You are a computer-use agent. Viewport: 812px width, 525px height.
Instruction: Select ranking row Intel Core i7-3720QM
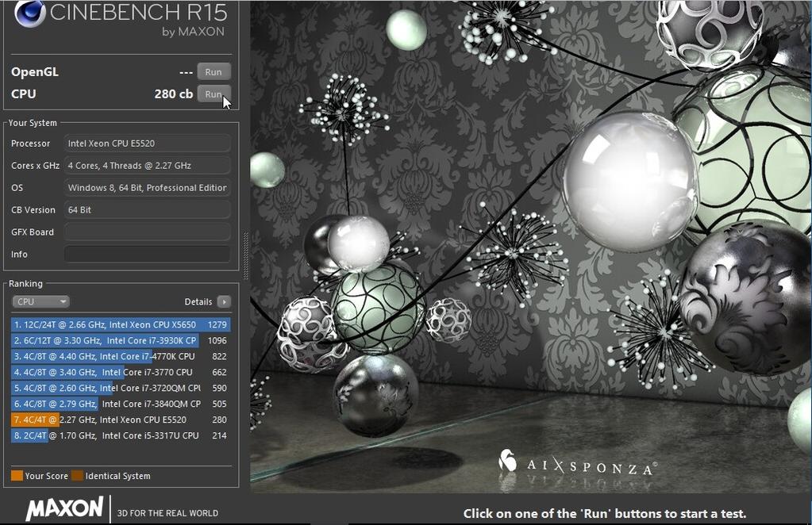[121, 388]
